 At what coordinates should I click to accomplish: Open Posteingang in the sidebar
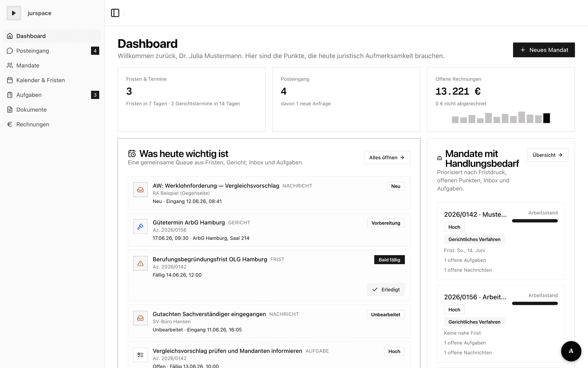click(52, 51)
